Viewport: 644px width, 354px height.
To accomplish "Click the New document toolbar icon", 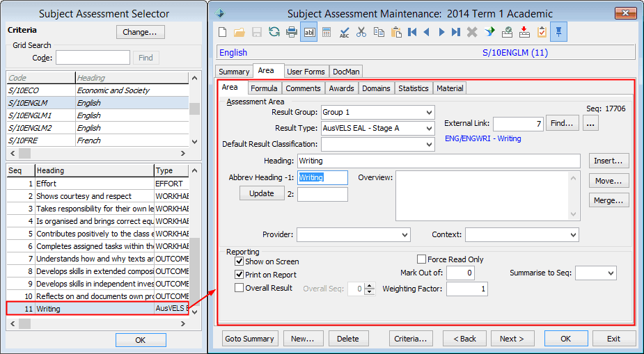I will pyautogui.click(x=223, y=32).
